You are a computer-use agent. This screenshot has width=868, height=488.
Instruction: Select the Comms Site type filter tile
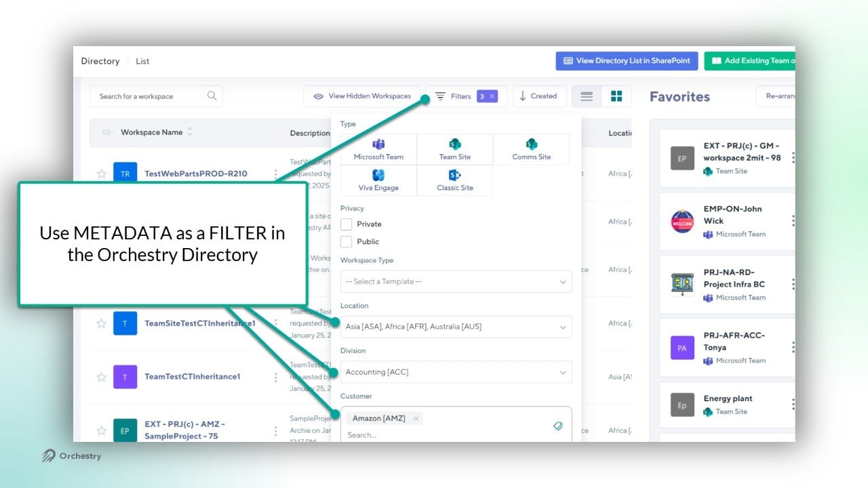(532, 150)
